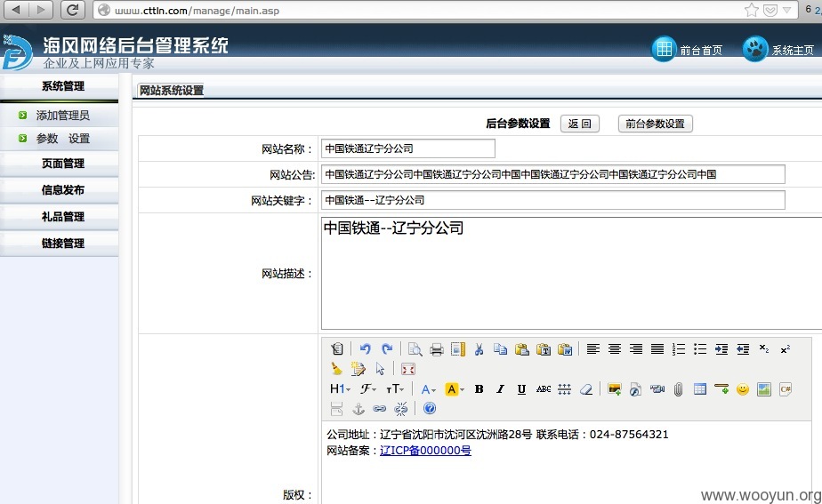
Task: Align text left in editor
Action: coord(592,349)
